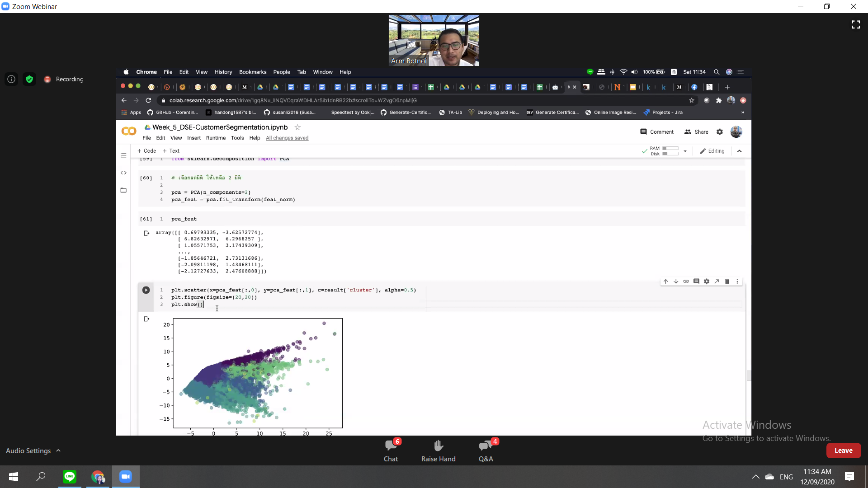
Task: Open Projects - Jira bookmark
Action: (663, 113)
